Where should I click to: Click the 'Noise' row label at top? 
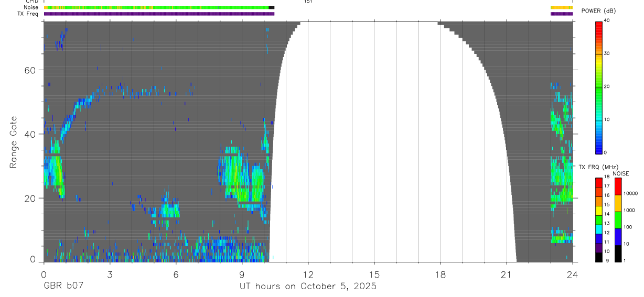click(x=31, y=7)
